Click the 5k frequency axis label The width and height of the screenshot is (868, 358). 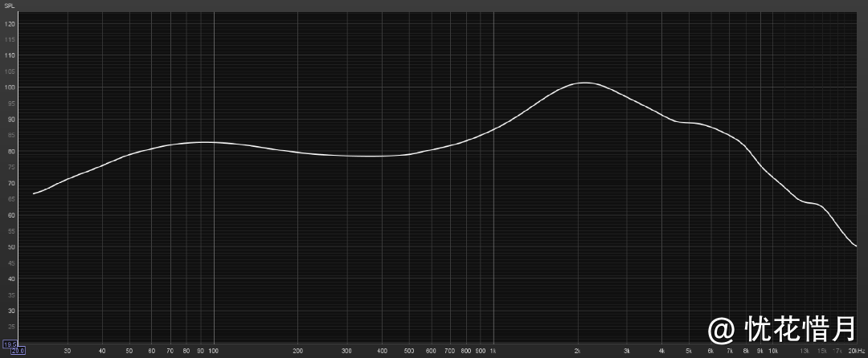pyautogui.click(x=689, y=351)
